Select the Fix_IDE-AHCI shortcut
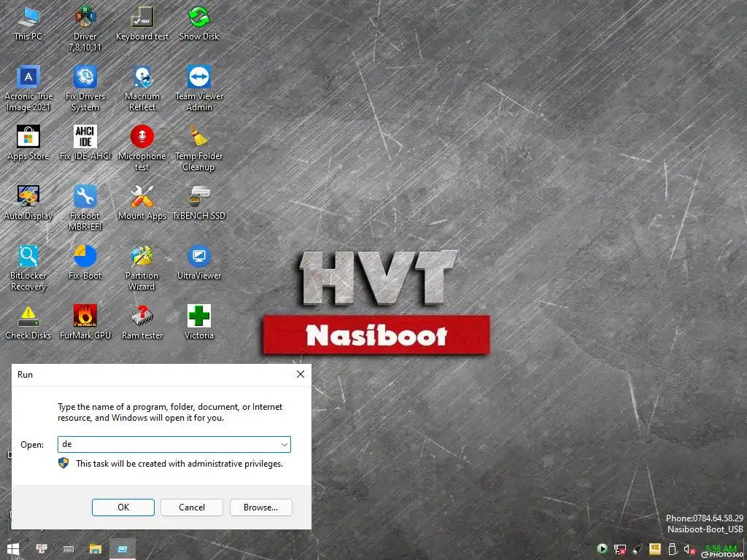This screenshot has height=560, width=747. (x=85, y=143)
